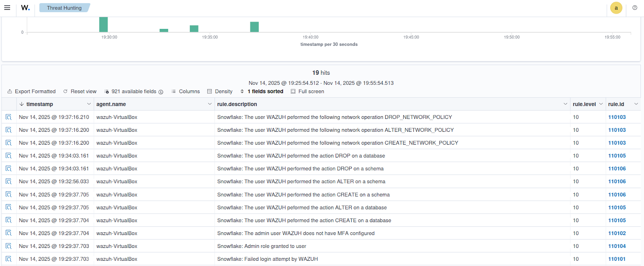644x266 pixels.
Task: Open the Columns selection menu
Action: point(186,92)
